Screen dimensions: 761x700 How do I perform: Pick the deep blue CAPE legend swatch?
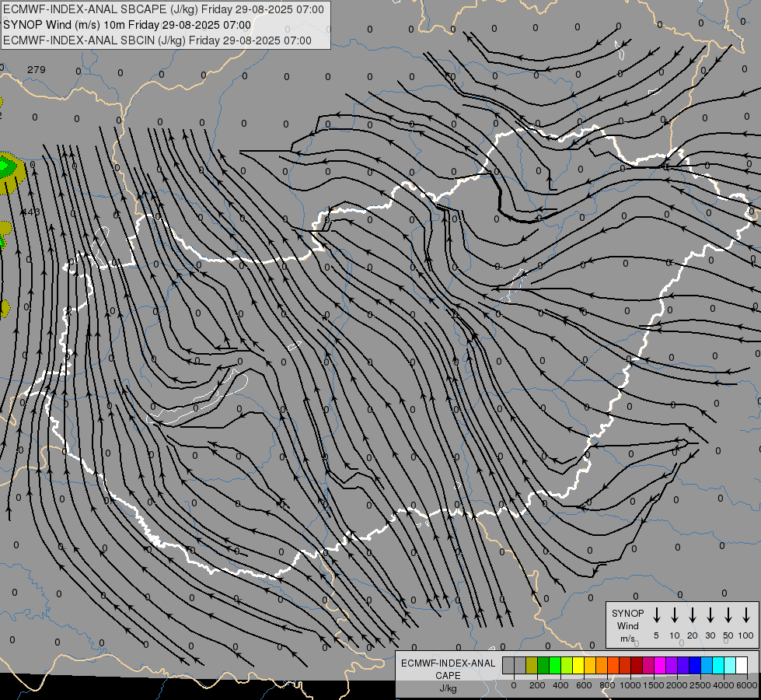[696, 665]
